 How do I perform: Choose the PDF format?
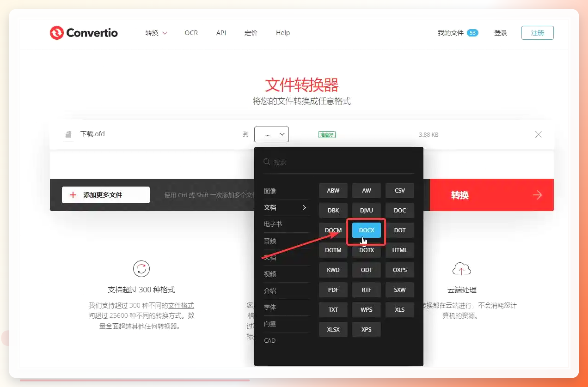point(333,290)
